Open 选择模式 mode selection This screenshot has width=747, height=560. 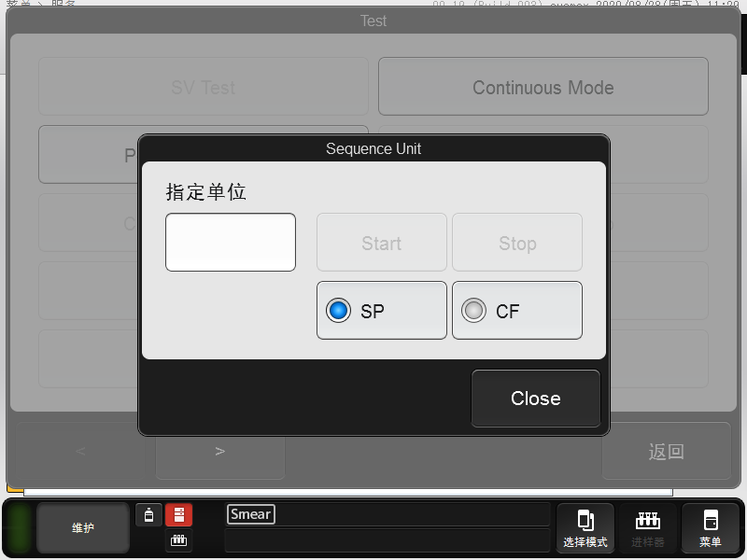coord(585,528)
